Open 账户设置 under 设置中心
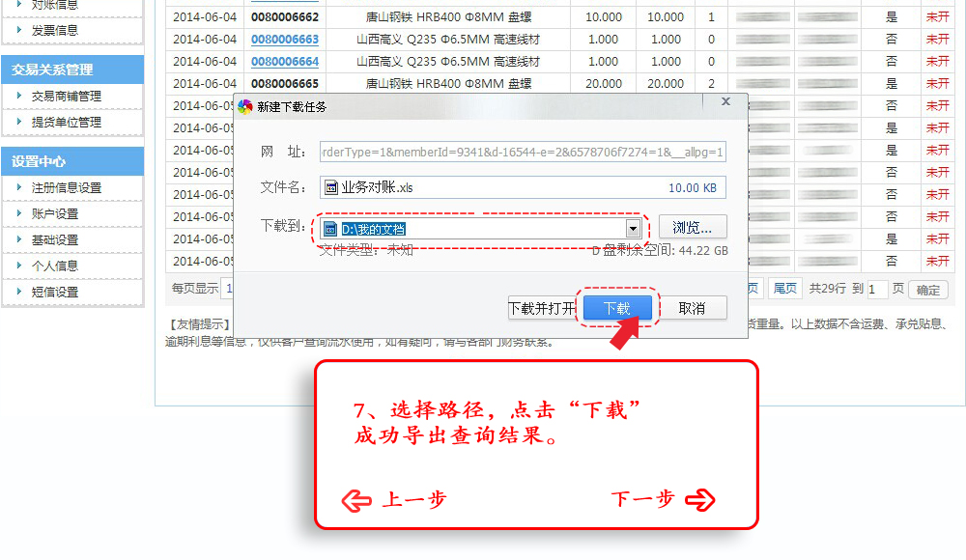Screen dimensions: 966x560 point(55,213)
